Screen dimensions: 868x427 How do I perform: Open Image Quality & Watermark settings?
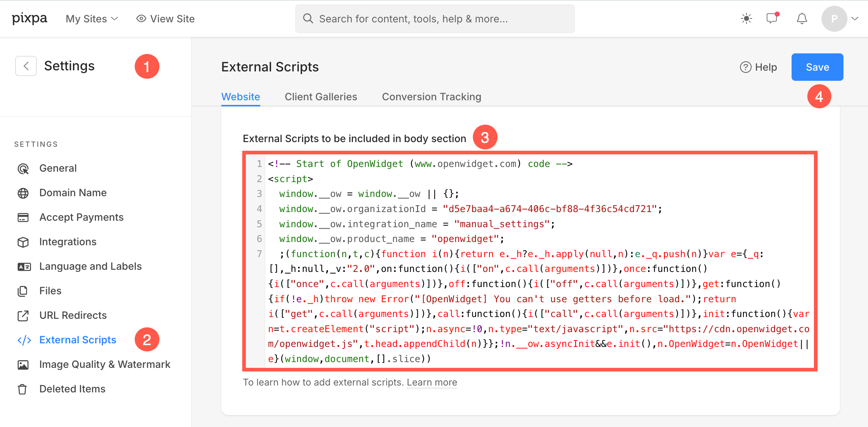(x=105, y=364)
